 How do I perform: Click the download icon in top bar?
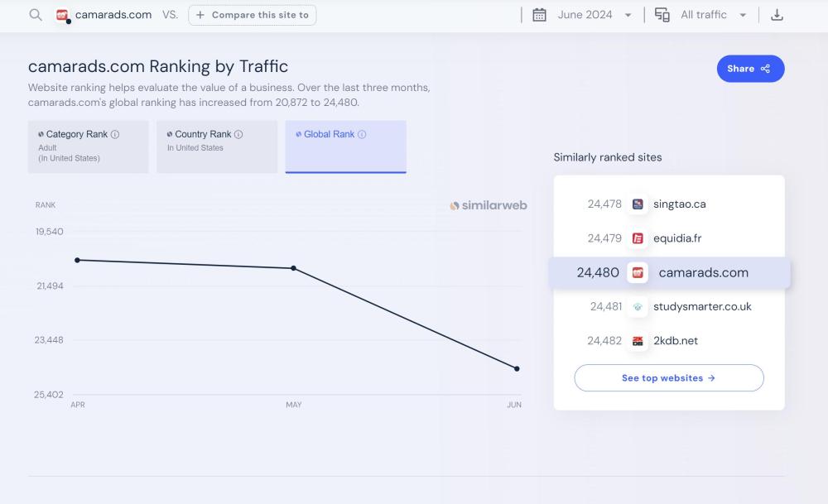(777, 15)
